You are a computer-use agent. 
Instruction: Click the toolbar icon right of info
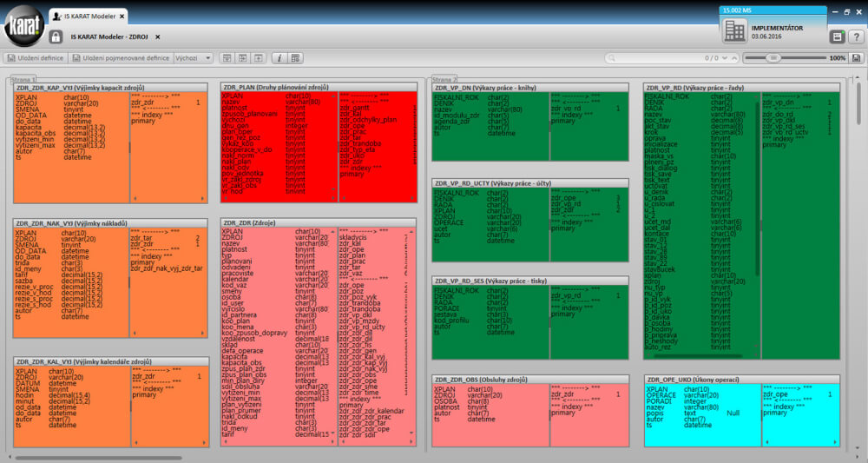pyautogui.click(x=295, y=57)
